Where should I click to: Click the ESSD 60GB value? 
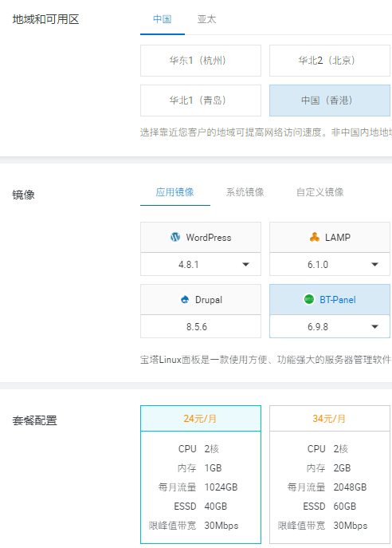[x=345, y=507]
